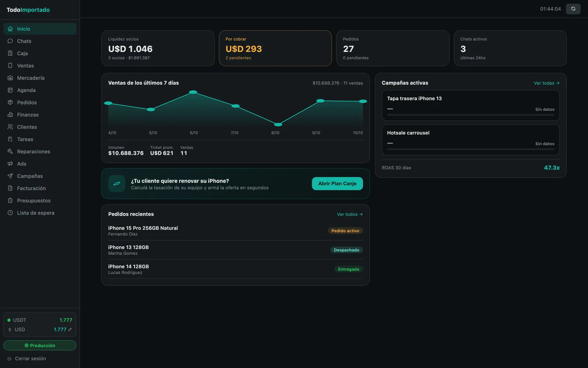Open the Liquidez socios card
Screen dimensions: 588x368
(x=158, y=48)
